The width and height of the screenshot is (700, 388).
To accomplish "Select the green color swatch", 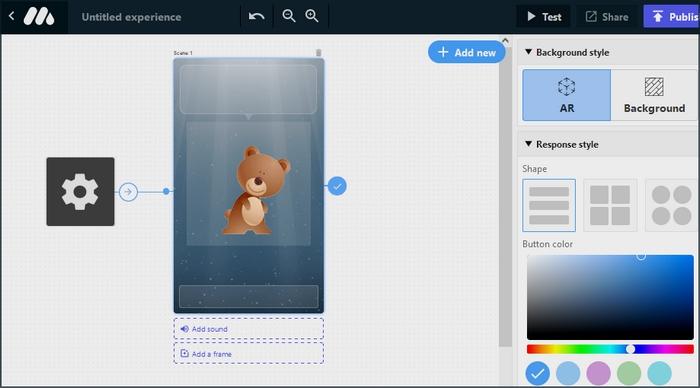I will pos(629,373).
